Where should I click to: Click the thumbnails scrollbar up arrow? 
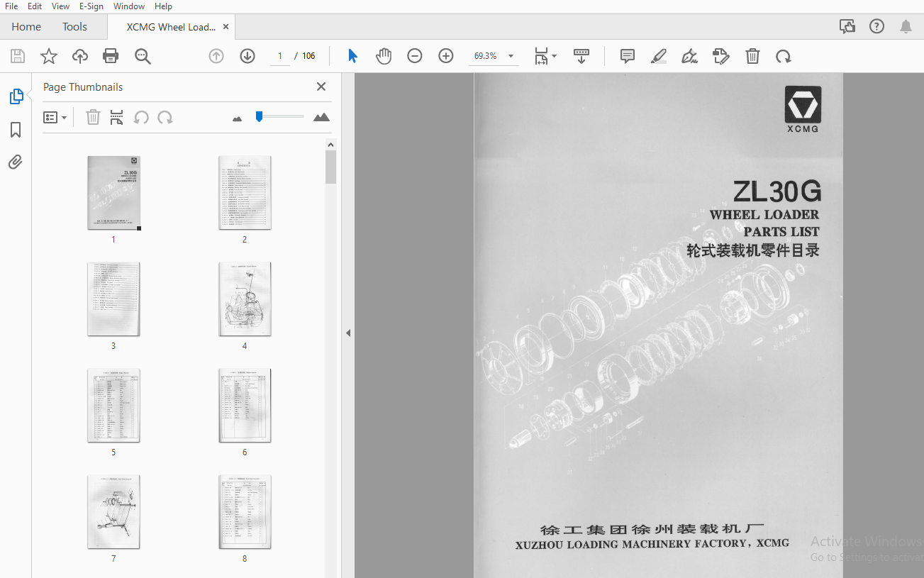point(330,145)
